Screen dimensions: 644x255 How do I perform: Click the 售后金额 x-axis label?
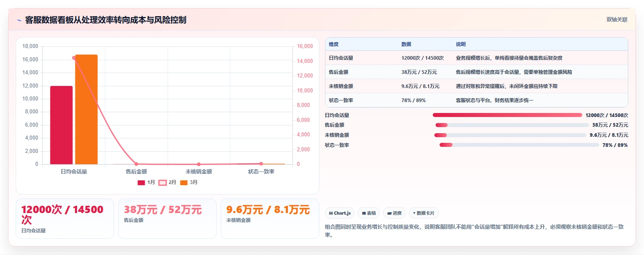pos(136,171)
